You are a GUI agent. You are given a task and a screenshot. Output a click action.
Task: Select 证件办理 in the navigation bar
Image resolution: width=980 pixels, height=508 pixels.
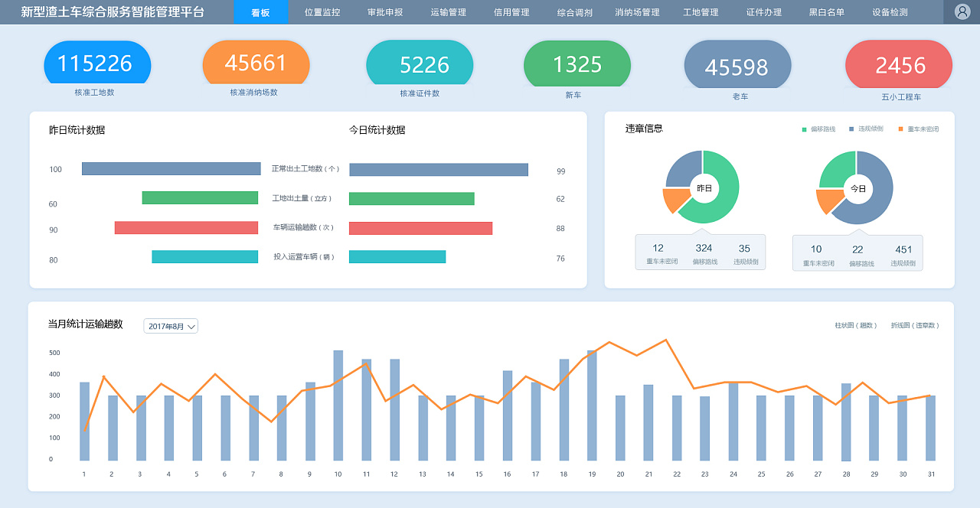(764, 12)
